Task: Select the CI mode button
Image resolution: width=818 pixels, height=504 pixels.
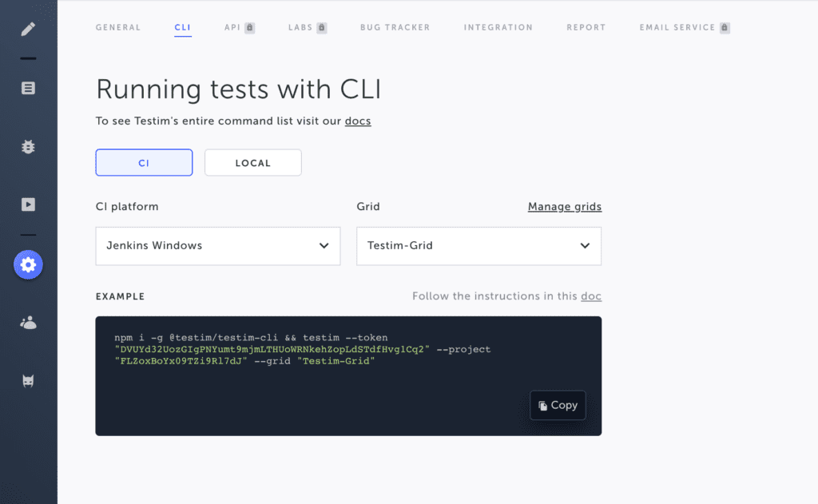Action: coord(144,163)
